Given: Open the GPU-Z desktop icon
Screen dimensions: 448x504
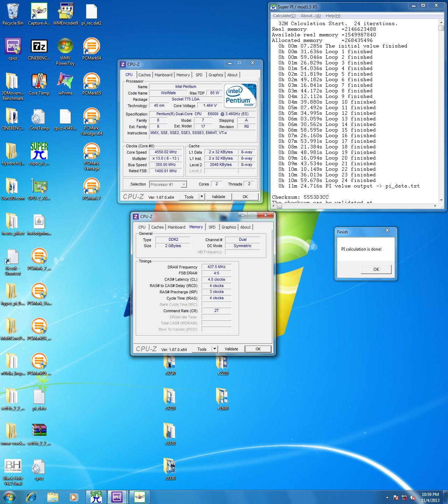Looking at the screenshot, I should (39, 189).
